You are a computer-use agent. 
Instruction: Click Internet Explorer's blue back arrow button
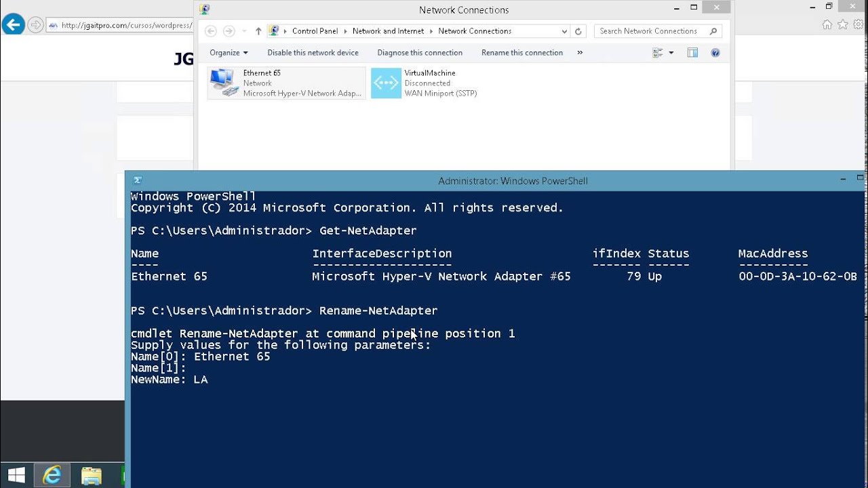pos(13,25)
